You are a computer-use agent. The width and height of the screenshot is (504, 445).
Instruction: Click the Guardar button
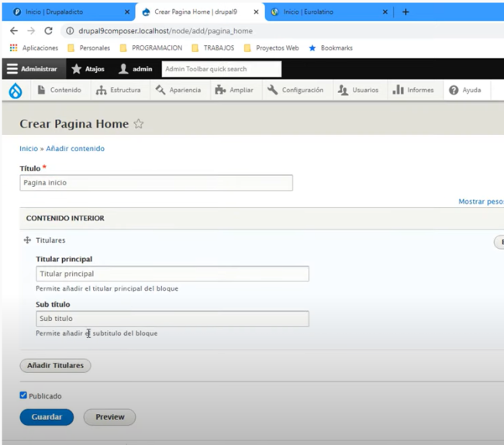pos(47,417)
